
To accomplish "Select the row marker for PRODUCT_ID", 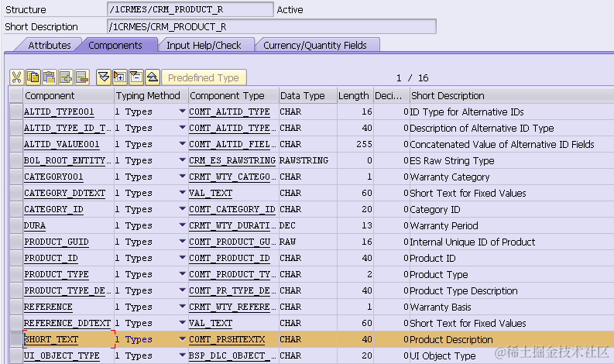I will [x=16, y=258].
